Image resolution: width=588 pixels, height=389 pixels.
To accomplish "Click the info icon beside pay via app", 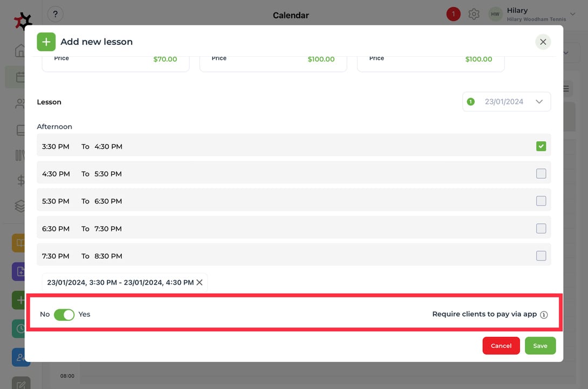I will [x=544, y=315].
